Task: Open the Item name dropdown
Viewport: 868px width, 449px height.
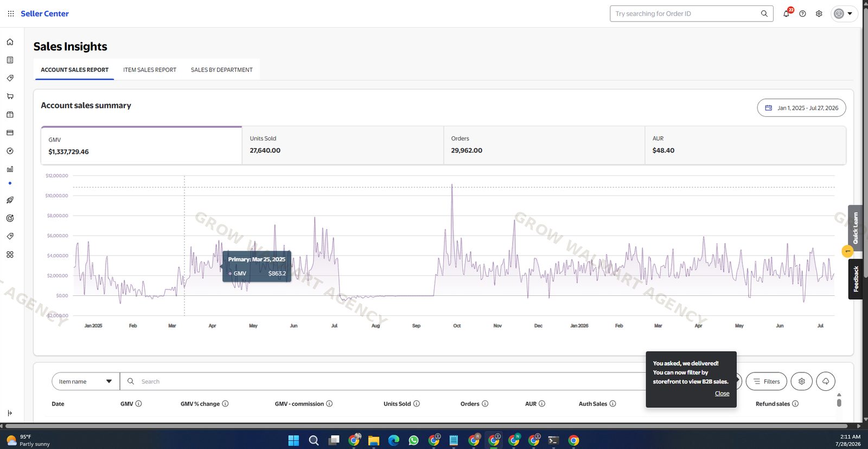Action: 86,382
